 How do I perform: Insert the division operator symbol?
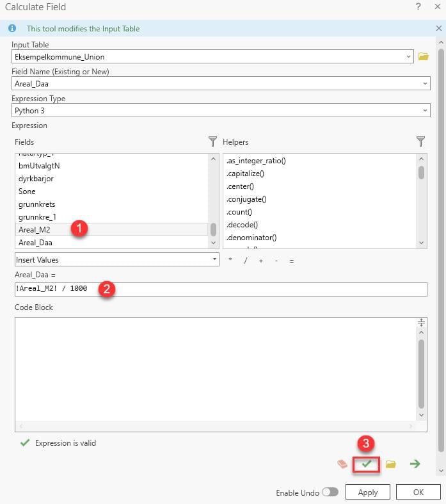pos(246,261)
